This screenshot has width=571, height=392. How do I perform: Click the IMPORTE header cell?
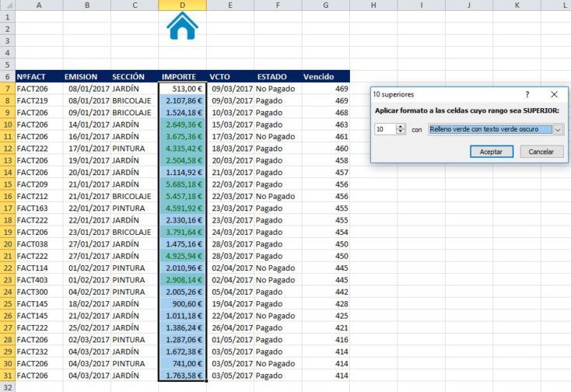(182, 77)
